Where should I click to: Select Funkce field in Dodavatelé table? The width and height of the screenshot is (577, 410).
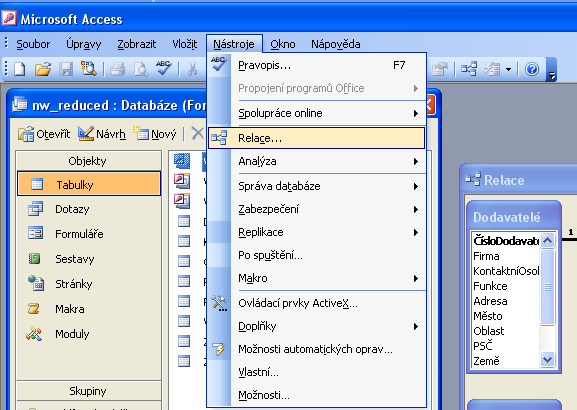pyautogui.click(x=506, y=286)
